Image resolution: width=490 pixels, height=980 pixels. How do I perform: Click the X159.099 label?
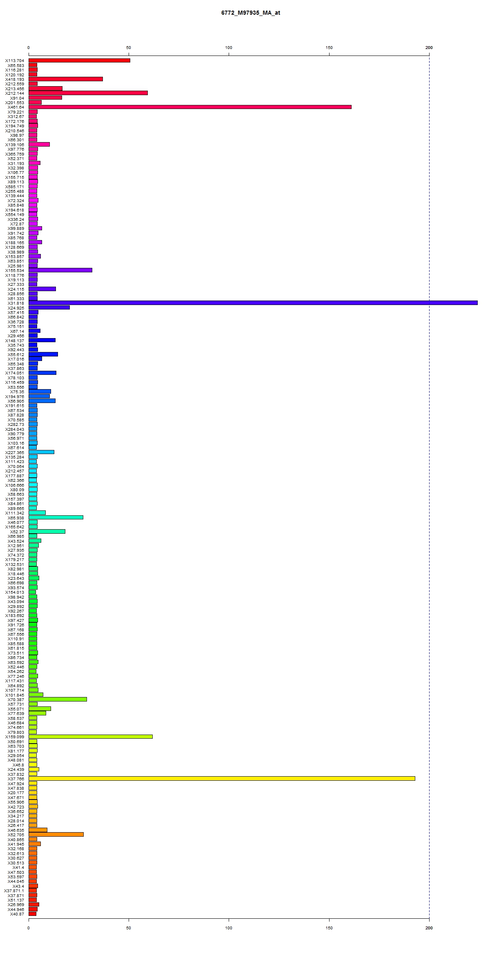coord(15,737)
